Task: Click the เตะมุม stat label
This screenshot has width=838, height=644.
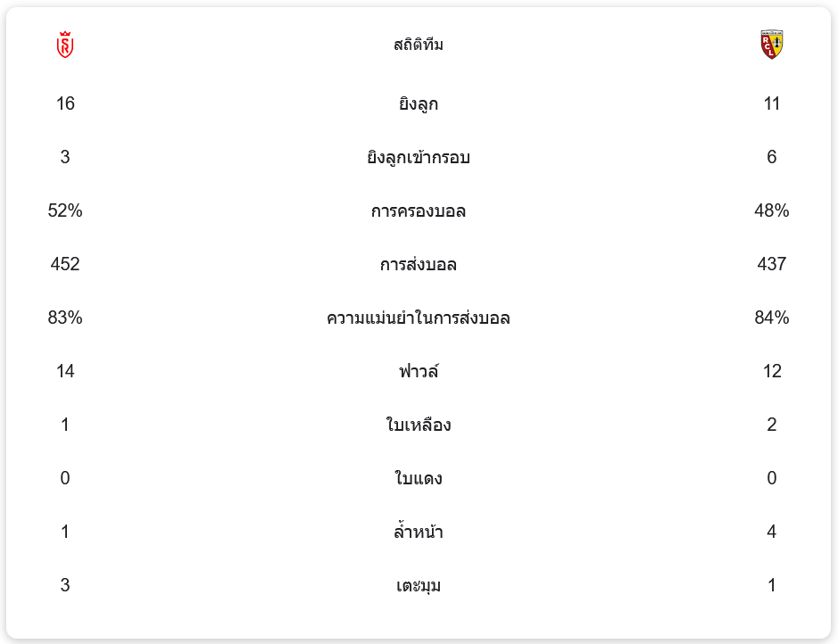Action: (419, 586)
